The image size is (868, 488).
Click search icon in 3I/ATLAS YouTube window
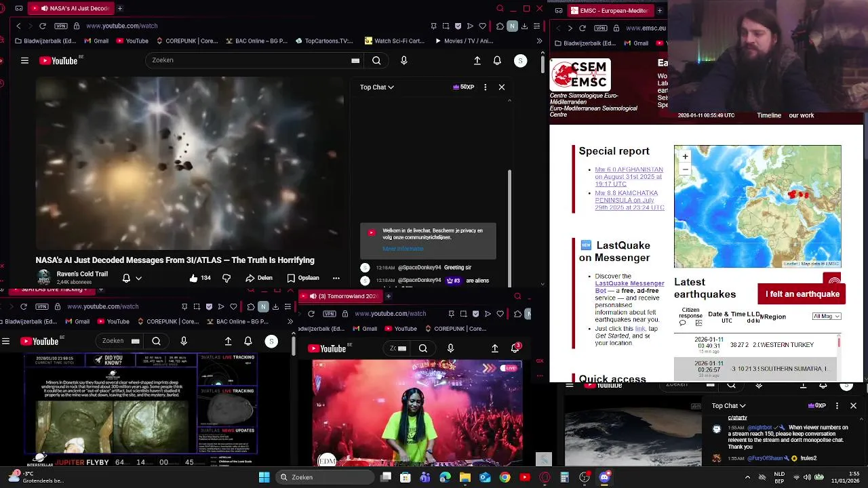(x=156, y=341)
